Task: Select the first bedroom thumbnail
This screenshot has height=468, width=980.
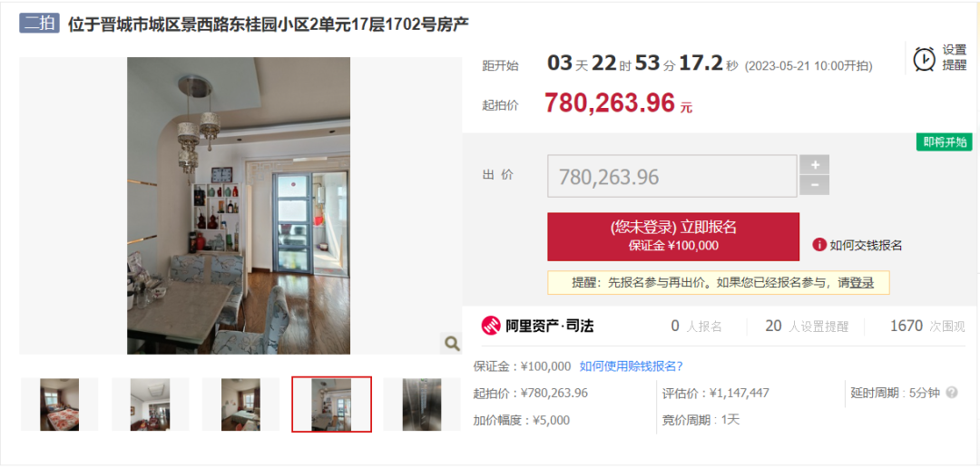Action: click(59, 405)
